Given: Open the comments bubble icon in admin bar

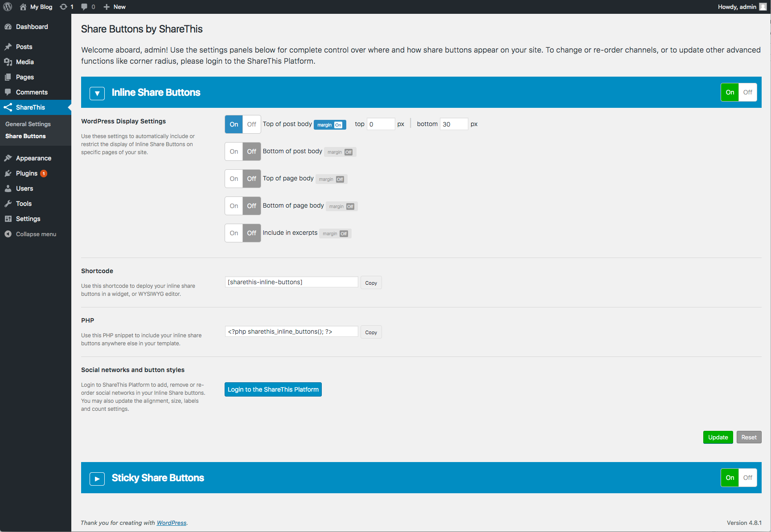Looking at the screenshot, I should pos(84,7).
